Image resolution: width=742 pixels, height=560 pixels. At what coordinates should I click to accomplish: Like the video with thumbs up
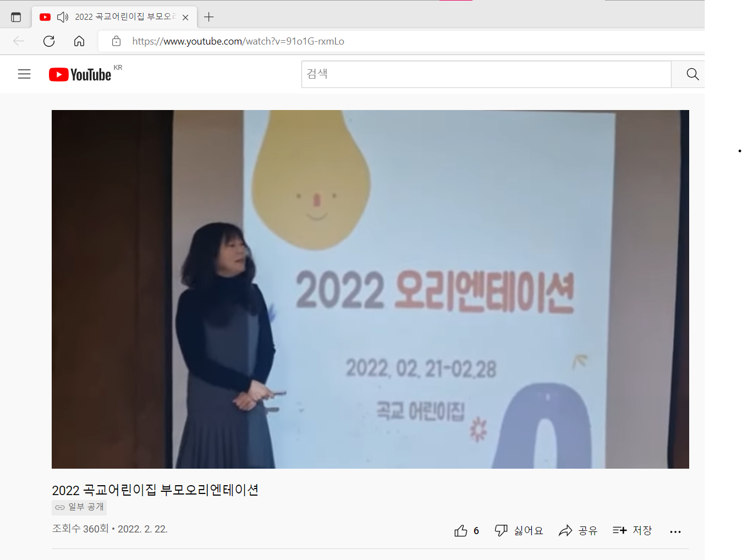coord(466,530)
